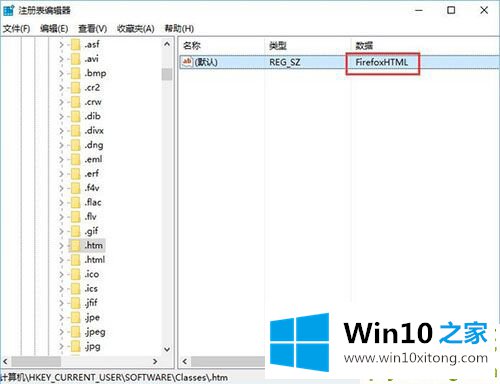Click the 名称 column header

click(x=192, y=45)
